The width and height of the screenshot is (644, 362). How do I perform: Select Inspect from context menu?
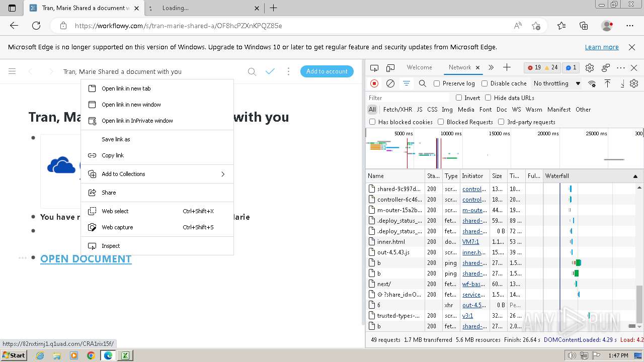coord(157,246)
